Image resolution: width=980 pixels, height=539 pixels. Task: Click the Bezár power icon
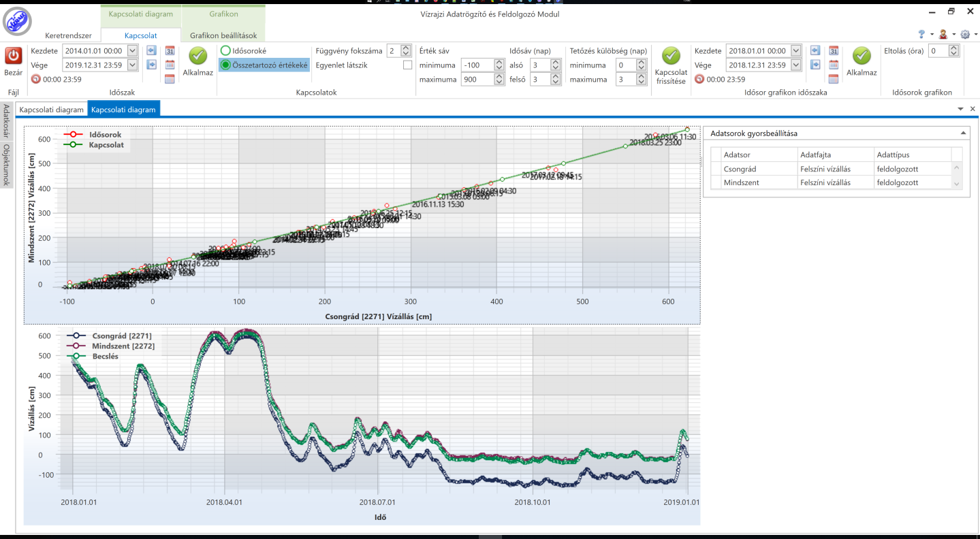click(x=14, y=56)
